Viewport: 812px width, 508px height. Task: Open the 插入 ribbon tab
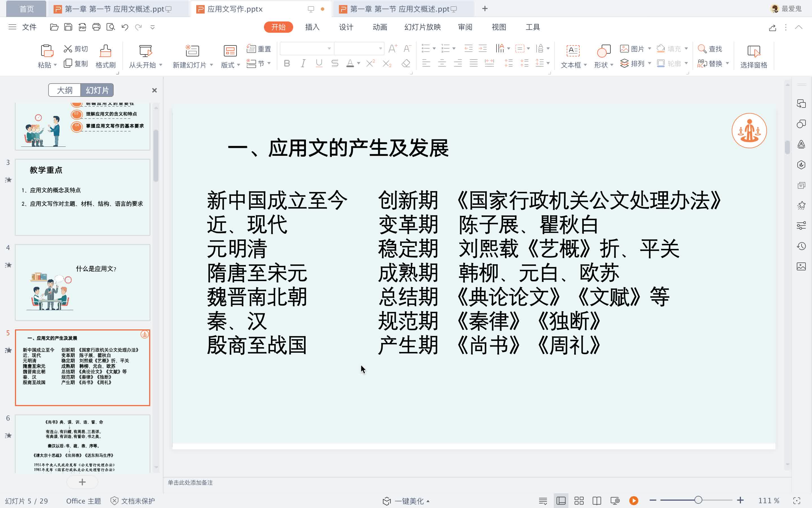312,27
